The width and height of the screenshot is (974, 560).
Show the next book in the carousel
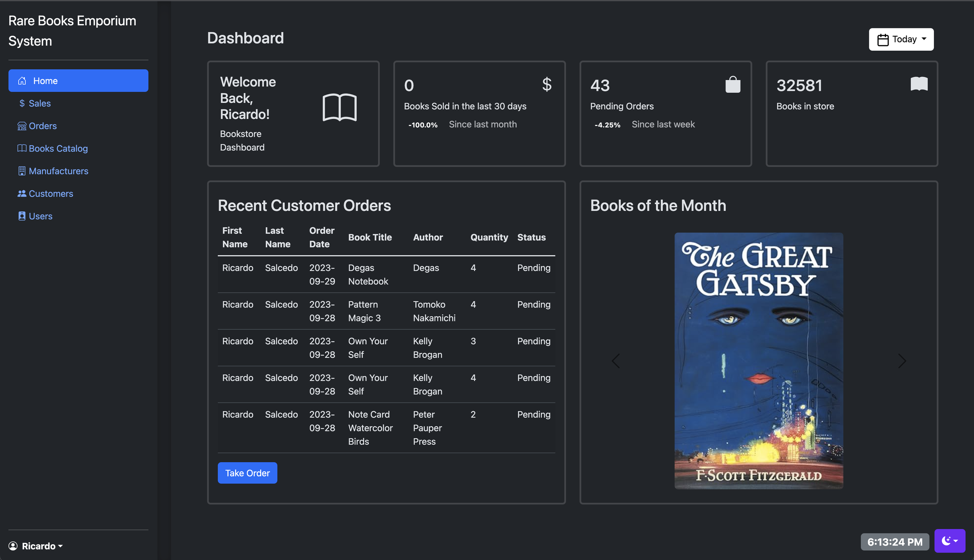[902, 361]
